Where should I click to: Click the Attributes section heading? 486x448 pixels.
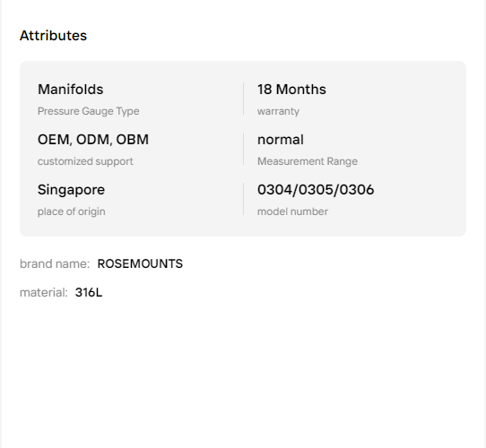pyautogui.click(x=53, y=35)
